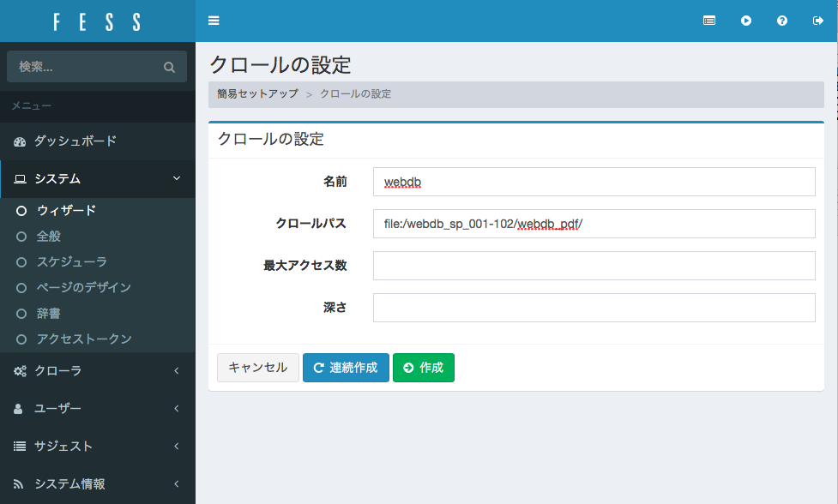The height and width of the screenshot is (504, 838).
Task: Click the クローラ gears icon
Action: 20,371
